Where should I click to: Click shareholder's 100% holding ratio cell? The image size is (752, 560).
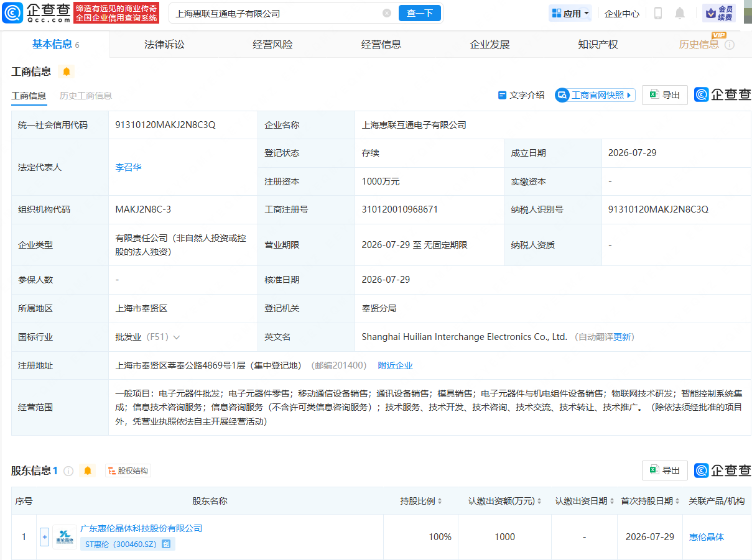click(420, 537)
